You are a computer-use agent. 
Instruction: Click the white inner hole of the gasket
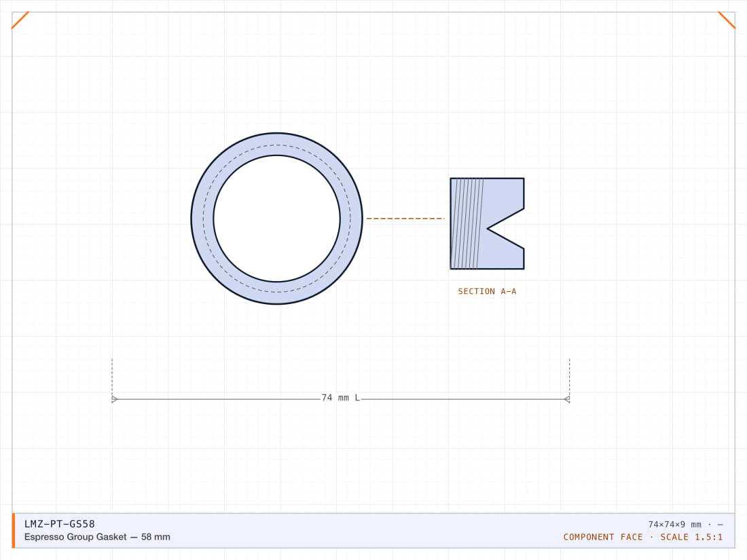click(277, 219)
